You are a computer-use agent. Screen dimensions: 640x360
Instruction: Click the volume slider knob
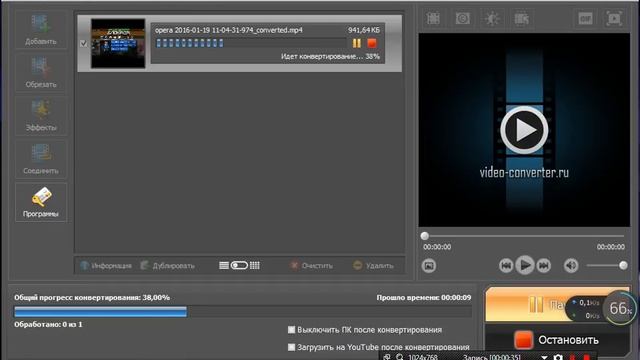click(x=623, y=266)
